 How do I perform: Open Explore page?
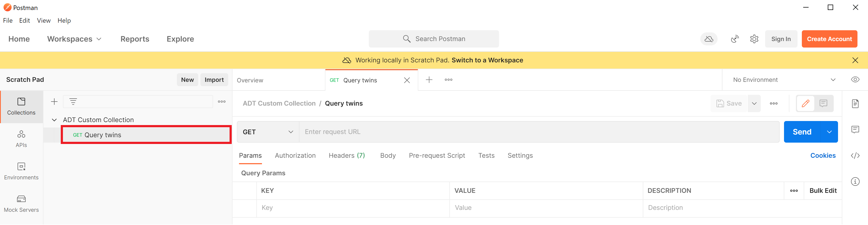click(x=180, y=39)
